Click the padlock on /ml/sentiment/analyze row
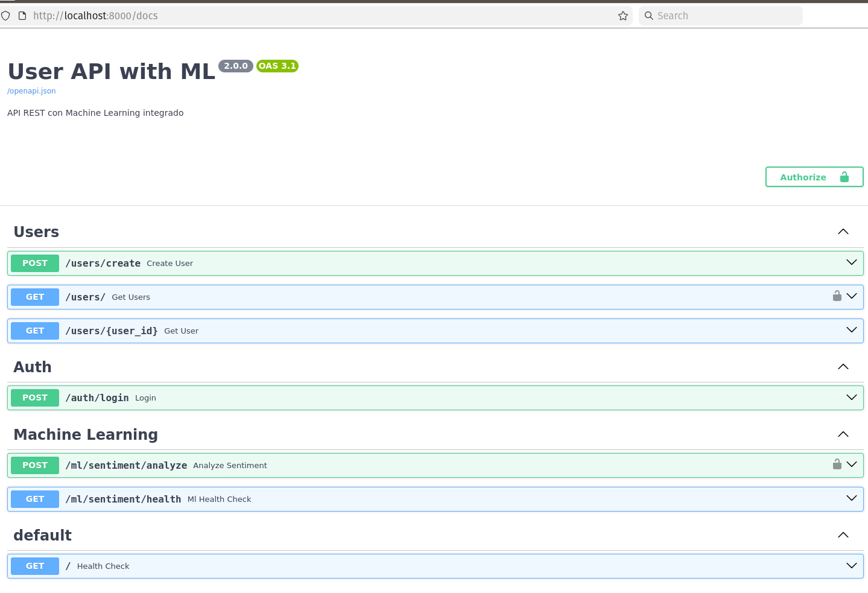 (837, 464)
